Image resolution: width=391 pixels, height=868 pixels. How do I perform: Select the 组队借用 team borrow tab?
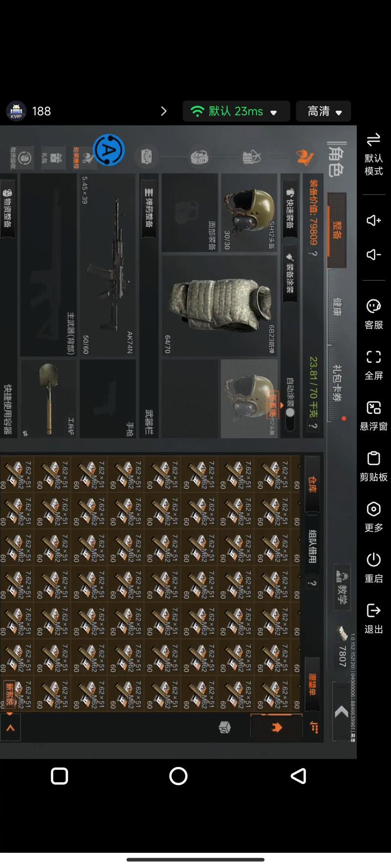point(312,546)
